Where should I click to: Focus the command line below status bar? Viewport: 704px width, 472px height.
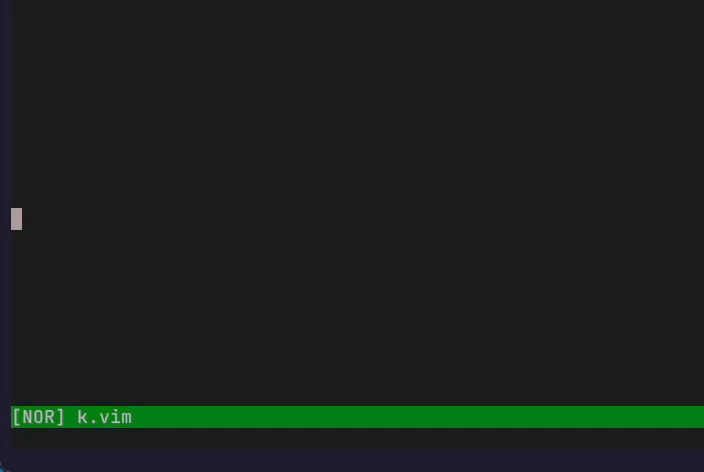[x=357, y=439]
